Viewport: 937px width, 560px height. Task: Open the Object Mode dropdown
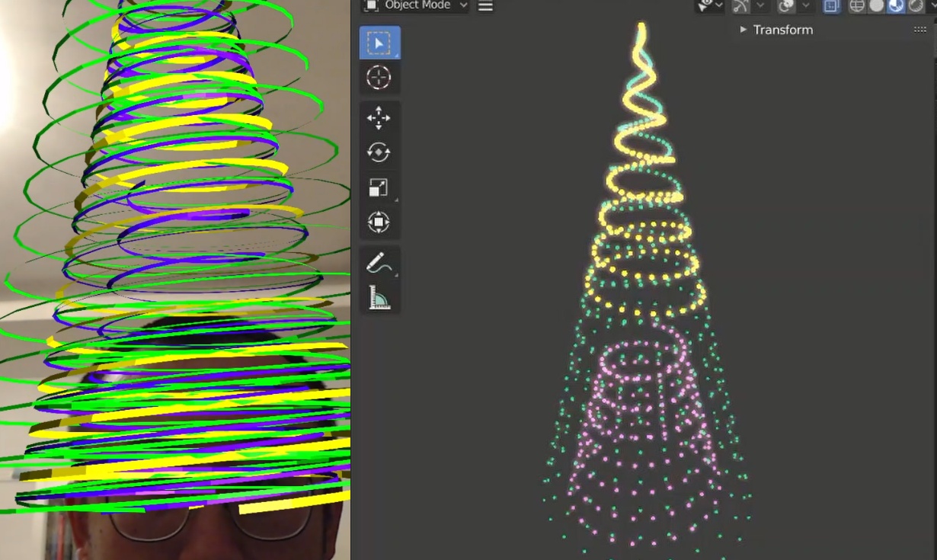[x=415, y=5]
